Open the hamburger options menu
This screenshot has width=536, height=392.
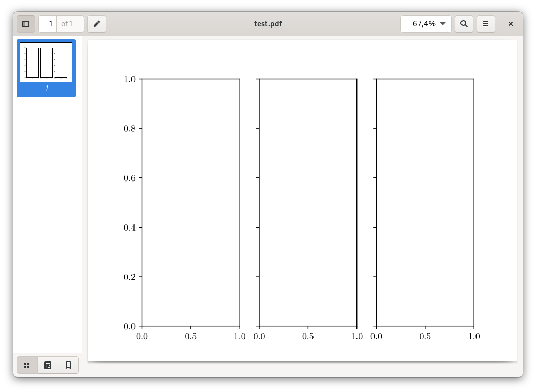click(x=485, y=23)
